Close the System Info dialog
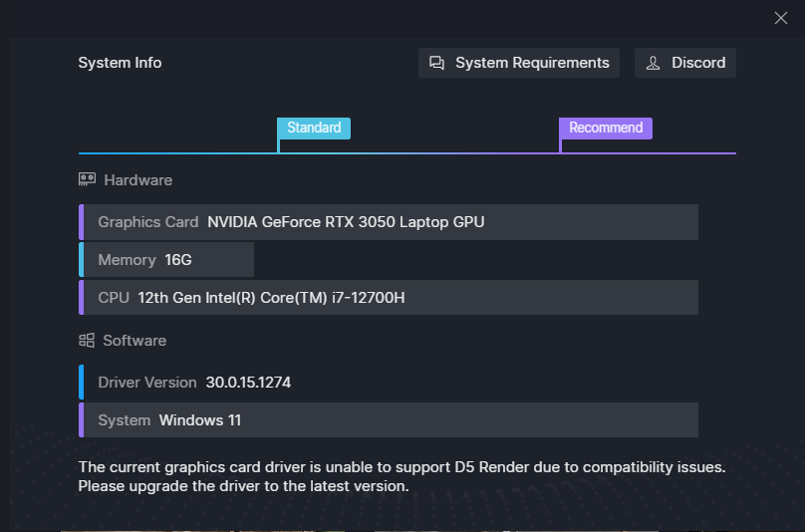Screen dimensions: 805x532 [780, 18]
